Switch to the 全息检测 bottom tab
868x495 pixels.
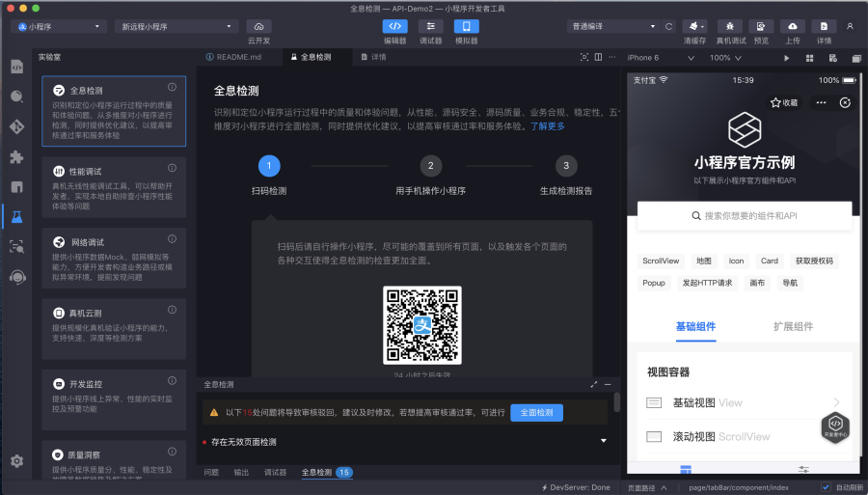click(x=327, y=472)
